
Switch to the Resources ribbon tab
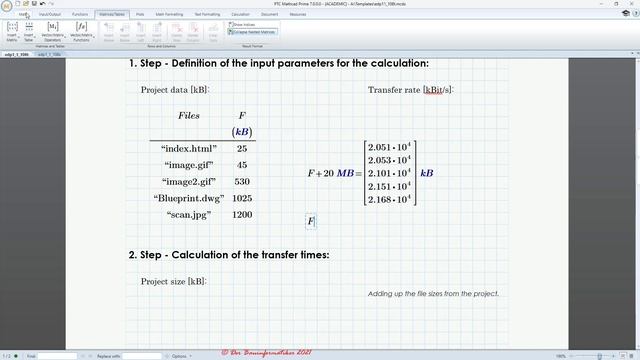point(298,14)
